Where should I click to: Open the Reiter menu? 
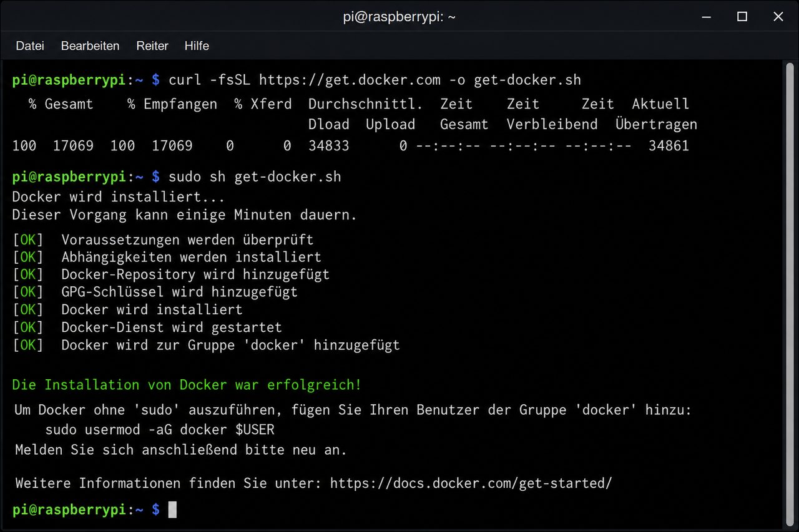pos(152,46)
